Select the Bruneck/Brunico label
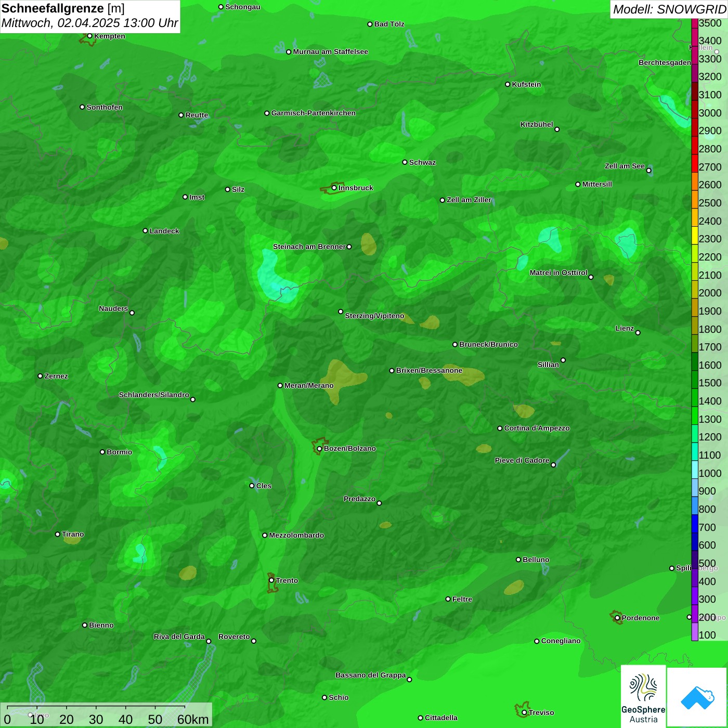Viewport: 728px width, 728px height. pyautogui.click(x=488, y=344)
